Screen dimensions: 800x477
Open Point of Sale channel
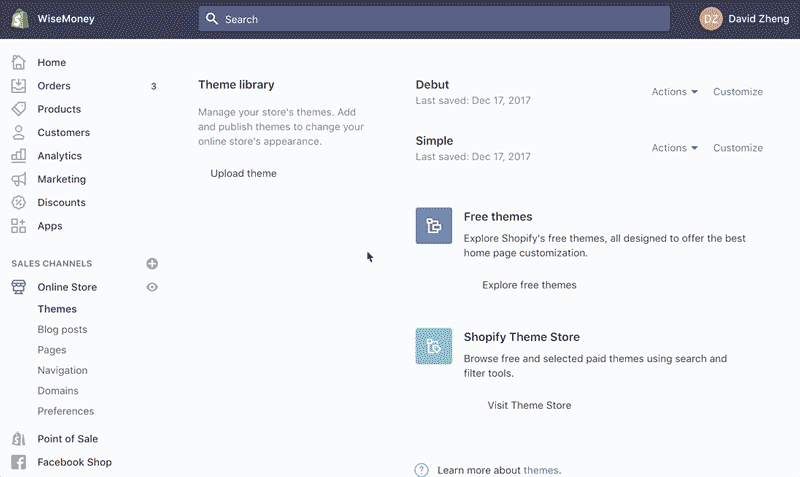tap(67, 439)
